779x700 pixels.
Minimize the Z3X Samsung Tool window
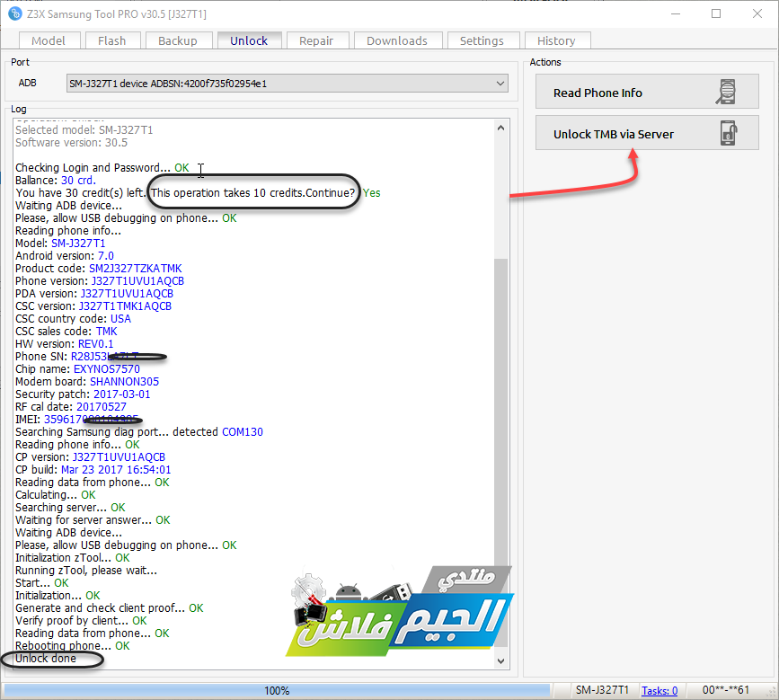click(676, 13)
